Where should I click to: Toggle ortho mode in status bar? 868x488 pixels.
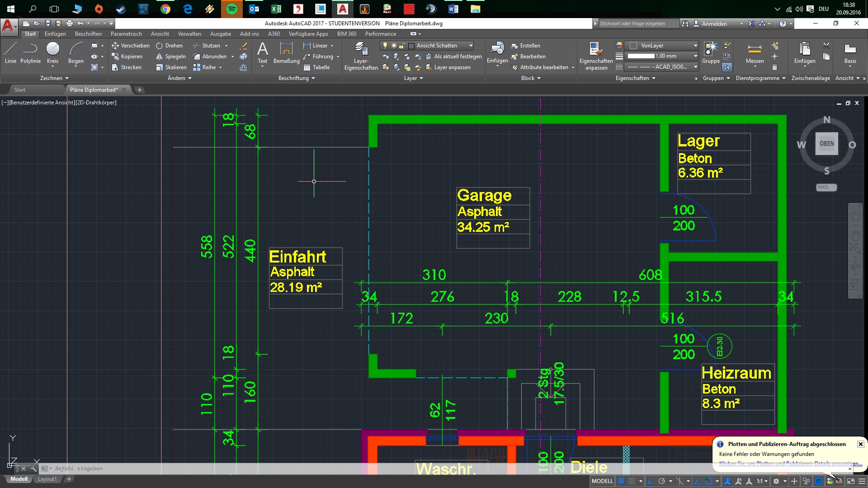(651, 481)
